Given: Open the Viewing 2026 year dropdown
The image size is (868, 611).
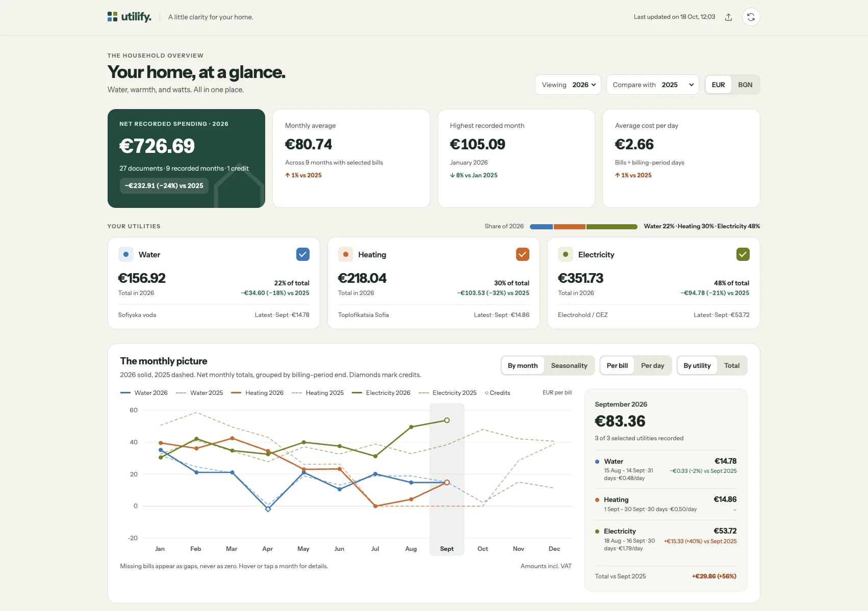Looking at the screenshot, I should click(568, 85).
